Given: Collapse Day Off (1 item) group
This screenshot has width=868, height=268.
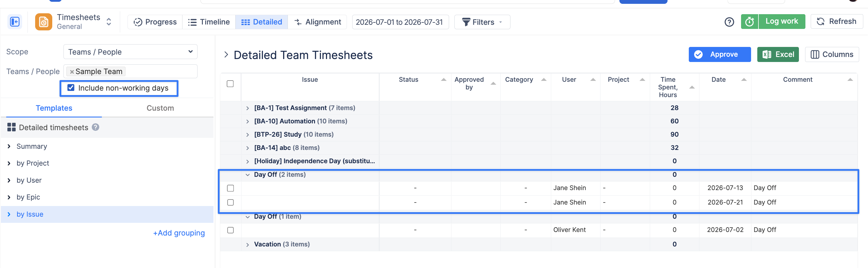Looking at the screenshot, I should pos(248,217).
